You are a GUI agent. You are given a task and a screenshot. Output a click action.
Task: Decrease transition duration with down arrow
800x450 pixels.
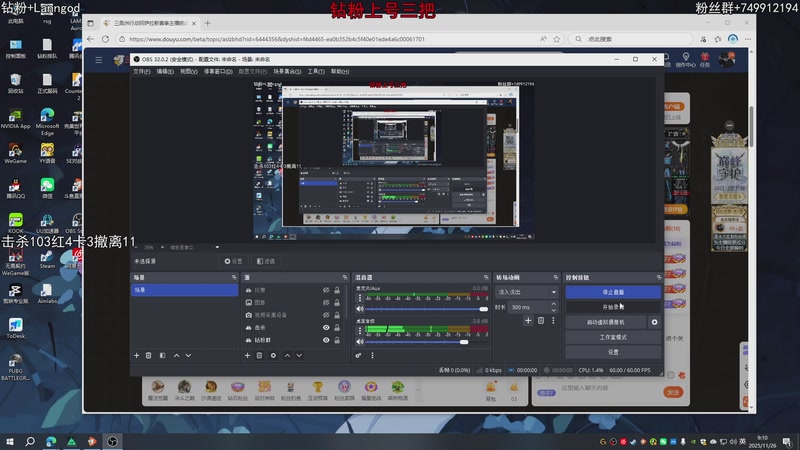coord(554,310)
